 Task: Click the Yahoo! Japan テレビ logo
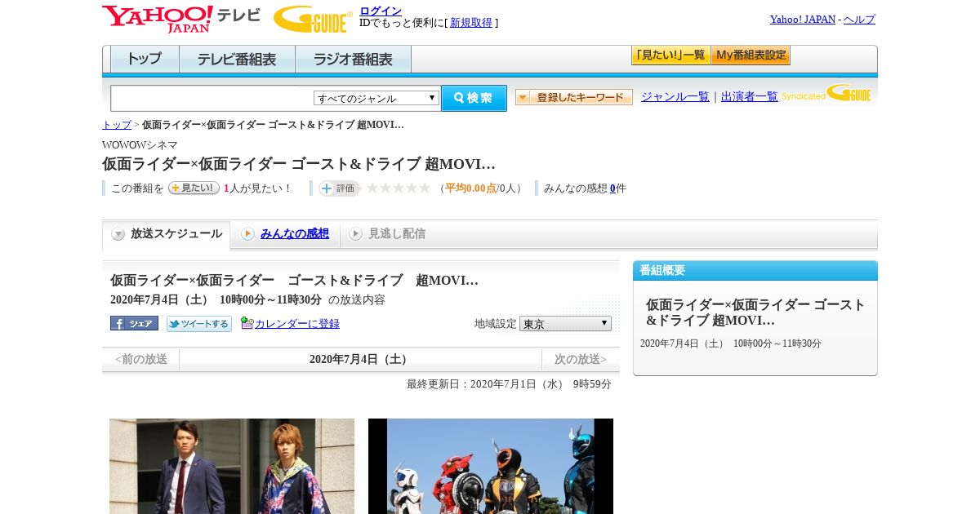pyautogui.click(x=181, y=19)
